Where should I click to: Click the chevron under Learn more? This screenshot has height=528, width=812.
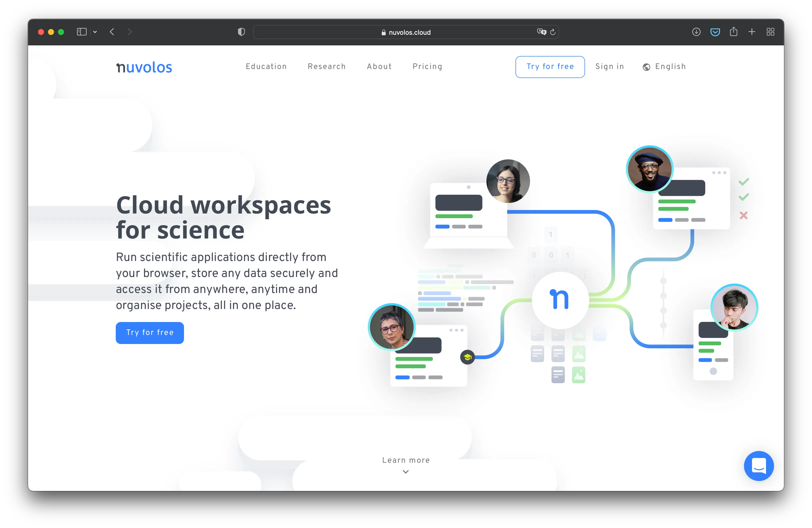pyautogui.click(x=406, y=472)
